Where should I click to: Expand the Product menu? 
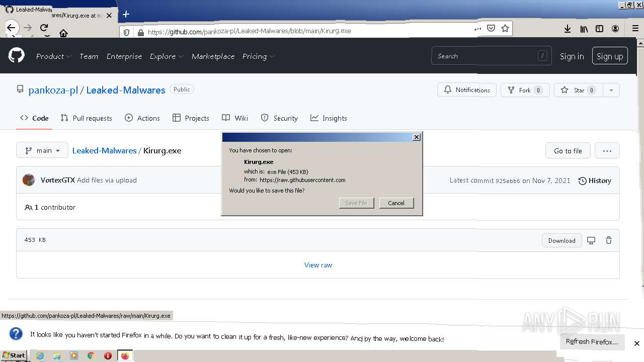click(x=54, y=56)
